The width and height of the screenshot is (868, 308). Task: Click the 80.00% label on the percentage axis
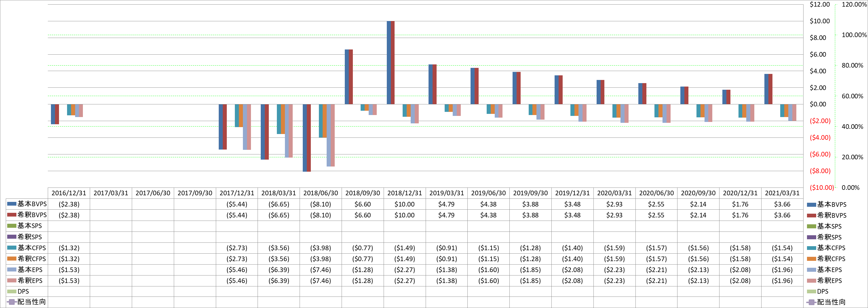(x=852, y=65)
